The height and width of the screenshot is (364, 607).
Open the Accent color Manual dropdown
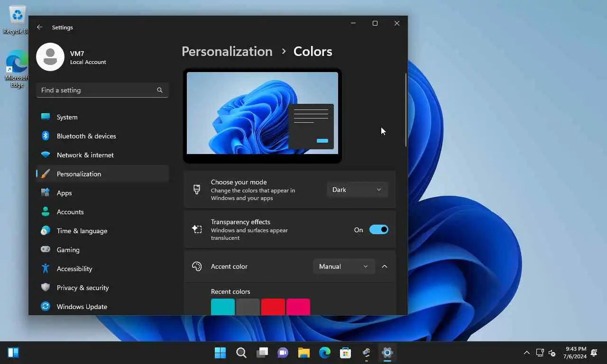[344, 266]
